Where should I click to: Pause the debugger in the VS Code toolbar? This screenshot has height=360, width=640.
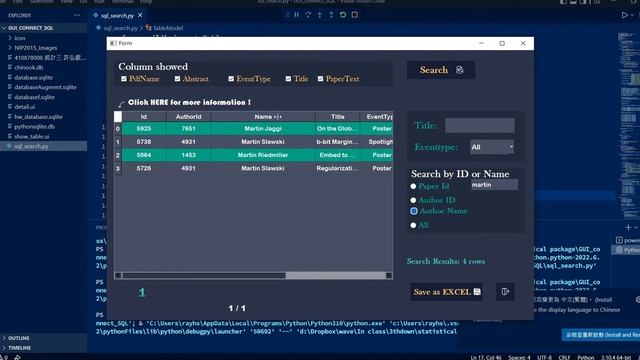297,15
